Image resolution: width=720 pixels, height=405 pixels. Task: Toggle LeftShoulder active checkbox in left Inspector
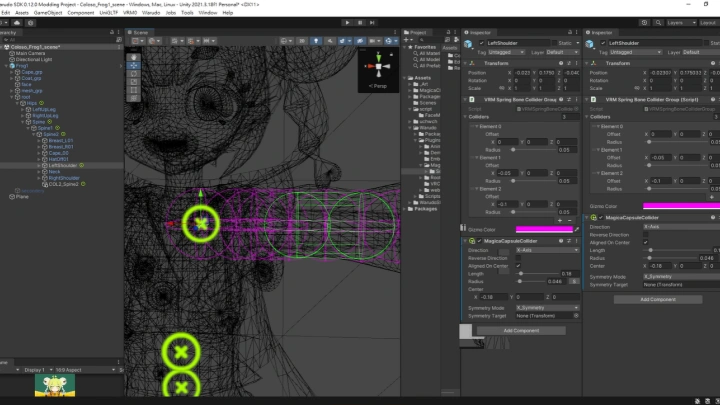pyautogui.click(x=481, y=43)
